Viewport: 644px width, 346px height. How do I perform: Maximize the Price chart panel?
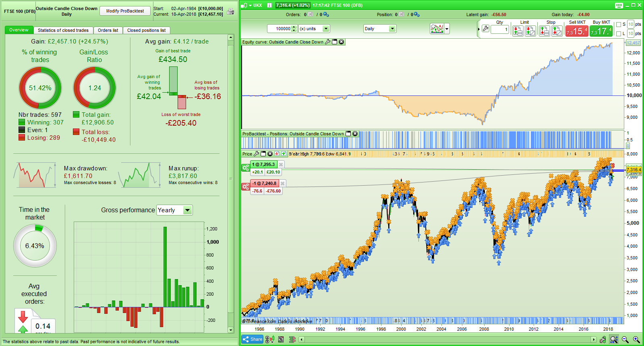(263, 154)
